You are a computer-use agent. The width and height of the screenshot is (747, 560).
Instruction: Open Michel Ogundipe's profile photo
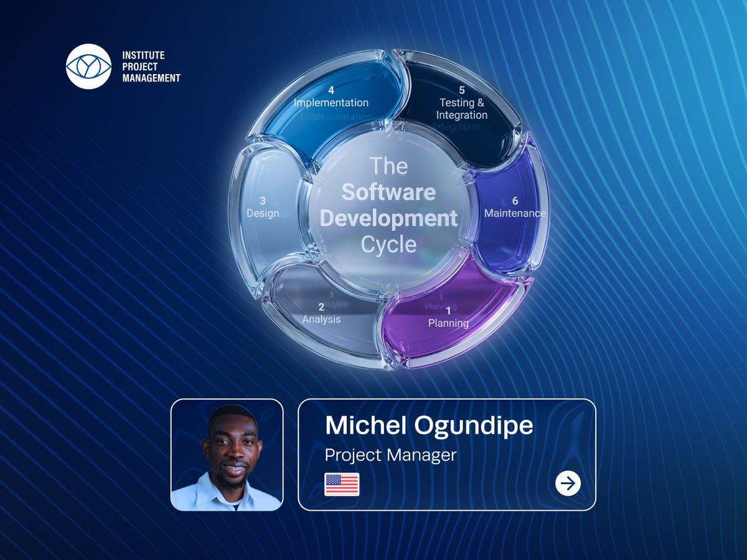pyautogui.click(x=227, y=455)
